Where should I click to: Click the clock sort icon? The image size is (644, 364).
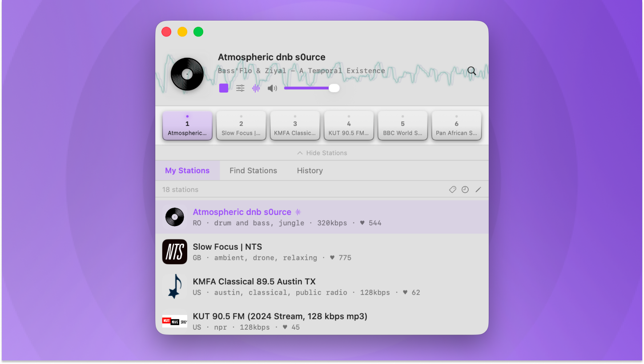coord(465,190)
